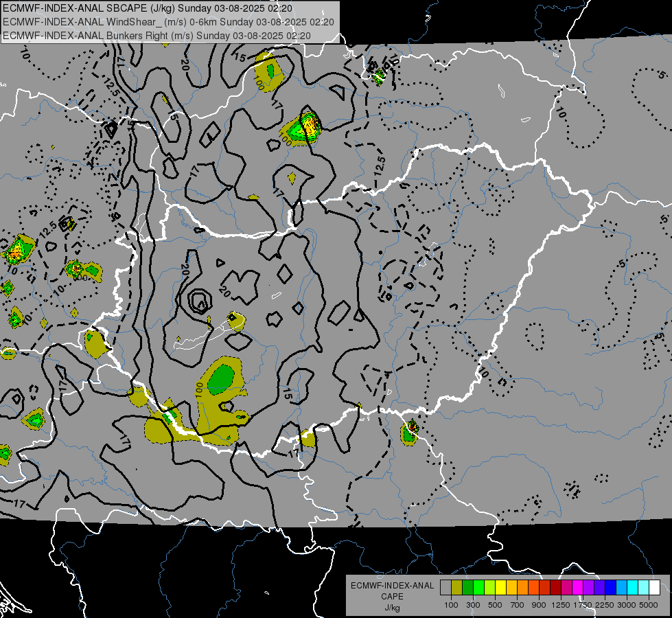
Task: Pick the white legend swatch
Action: coord(654,588)
